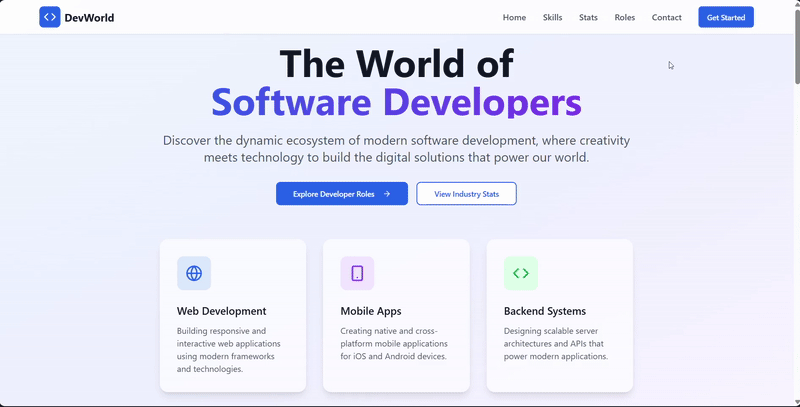Viewport: 800px width, 407px height.
Task: Click the scrollbar down arrow
Action: pos(796,403)
